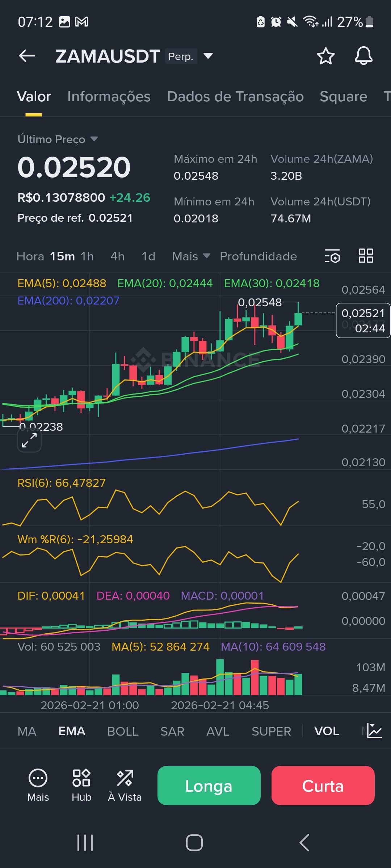The width and height of the screenshot is (391, 868).
Task: Tap EMA(200) value label
Action: pyautogui.click(x=68, y=301)
